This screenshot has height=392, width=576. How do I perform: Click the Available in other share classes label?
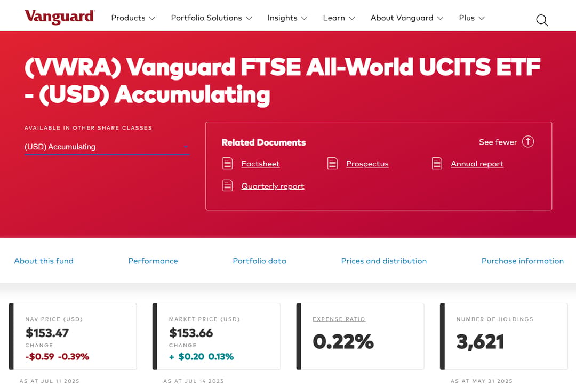click(x=88, y=128)
